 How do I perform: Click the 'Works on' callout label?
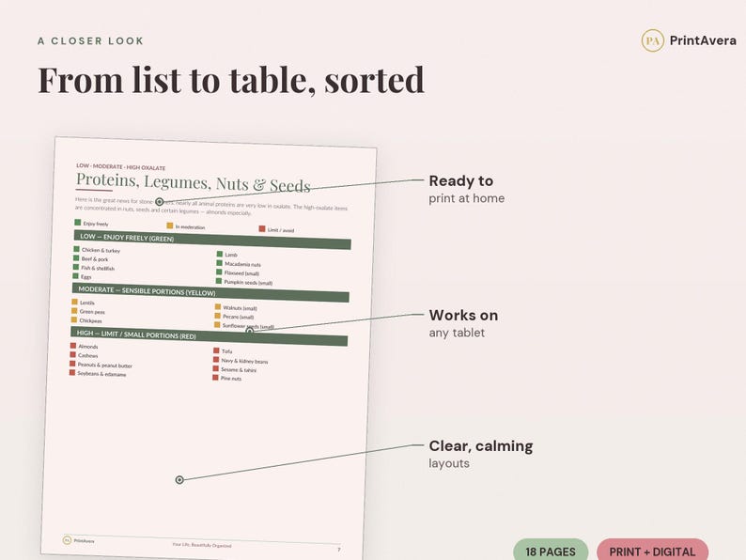click(x=463, y=315)
